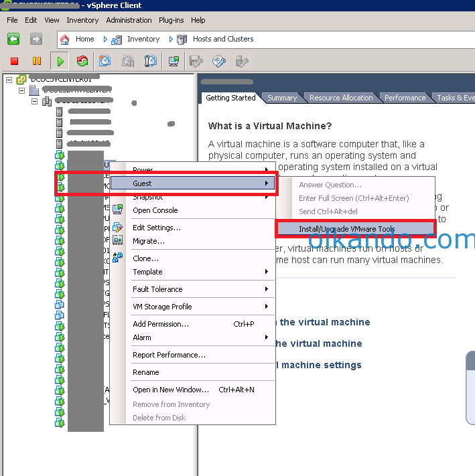Open the Plug-ins menu
The height and width of the screenshot is (476, 475).
pos(172,20)
